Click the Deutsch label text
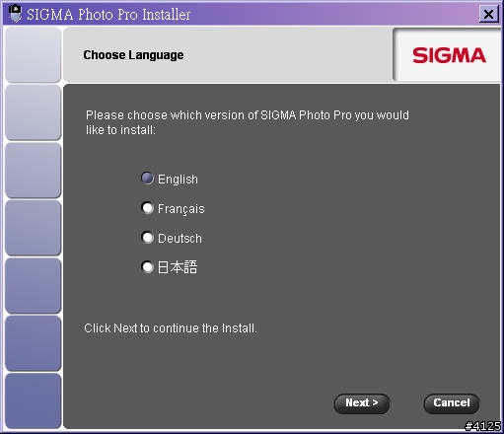Image resolution: width=504 pixels, height=434 pixels. tap(180, 239)
